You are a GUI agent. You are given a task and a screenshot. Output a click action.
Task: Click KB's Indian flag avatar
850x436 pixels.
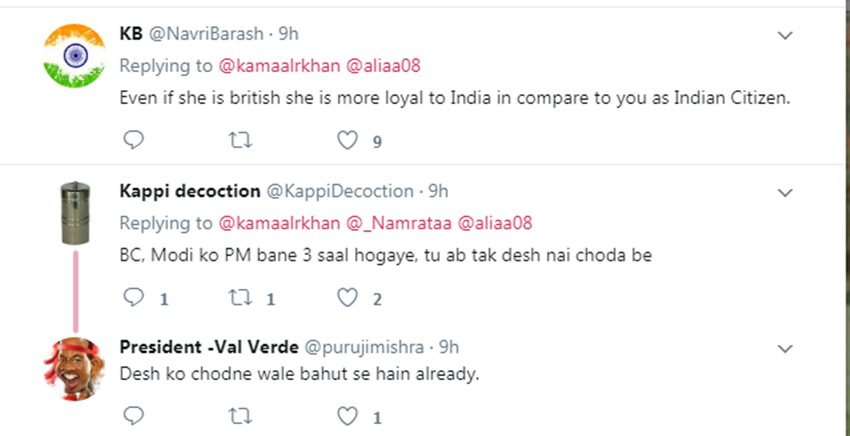pyautogui.click(x=75, y=55)
